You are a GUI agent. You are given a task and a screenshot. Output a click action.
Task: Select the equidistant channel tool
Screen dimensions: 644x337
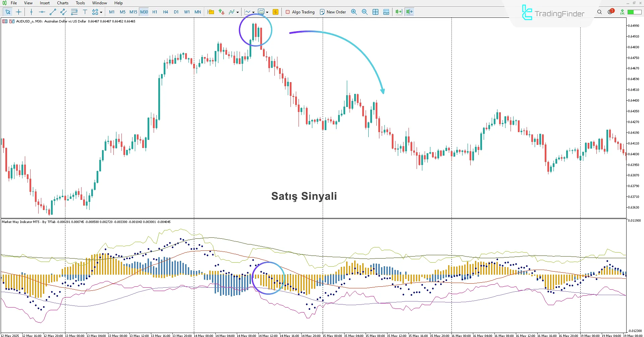click(63, 12)
